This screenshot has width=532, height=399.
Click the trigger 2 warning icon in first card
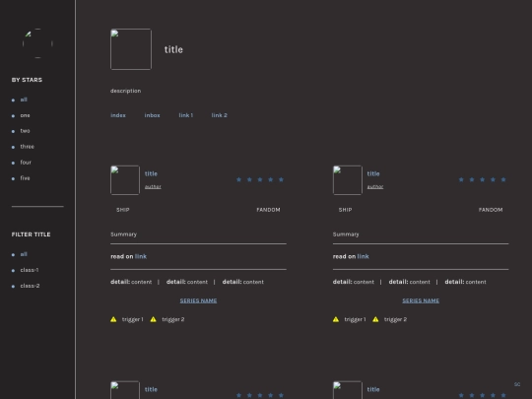click(x=154, y=319)
